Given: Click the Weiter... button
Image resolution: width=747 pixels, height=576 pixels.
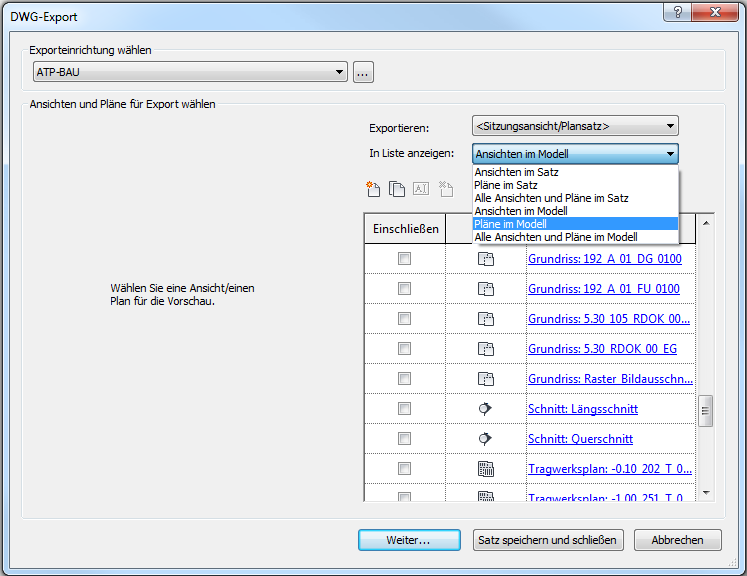Looking at the screenshot, I should pos(409,540).
